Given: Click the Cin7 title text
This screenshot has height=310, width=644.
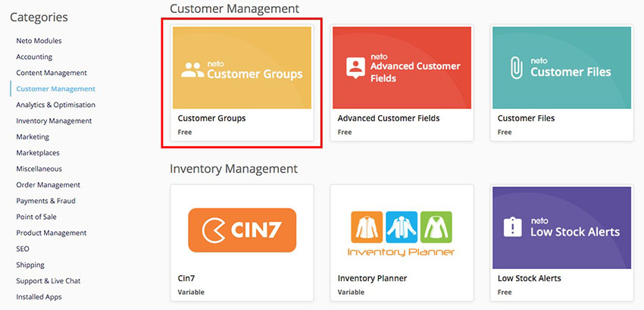Looking at the screenshot, I should pyautogui.click(x=186, y=278).
